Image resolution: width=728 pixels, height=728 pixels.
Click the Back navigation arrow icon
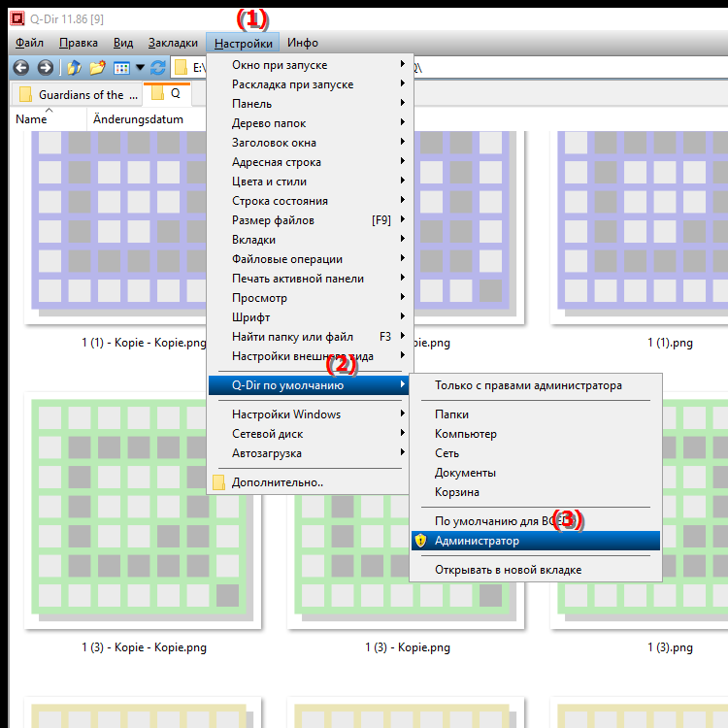(x=21, y=68)
